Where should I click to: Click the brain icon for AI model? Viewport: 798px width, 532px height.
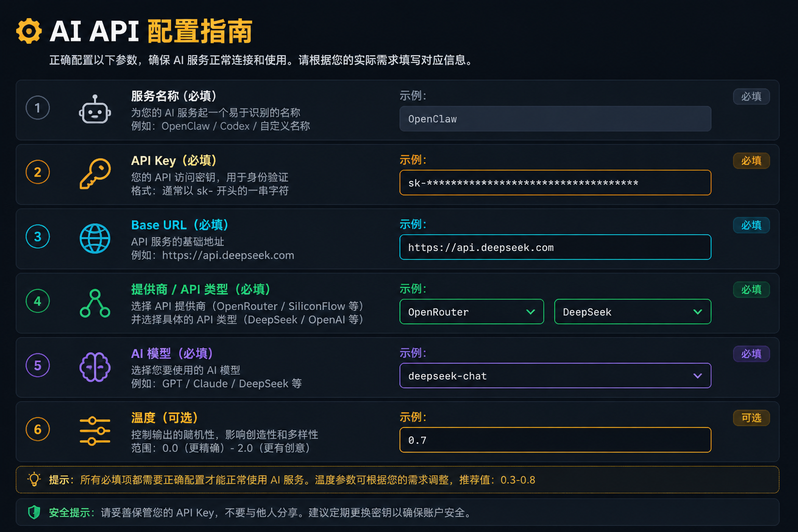click(x=95, y=367)
